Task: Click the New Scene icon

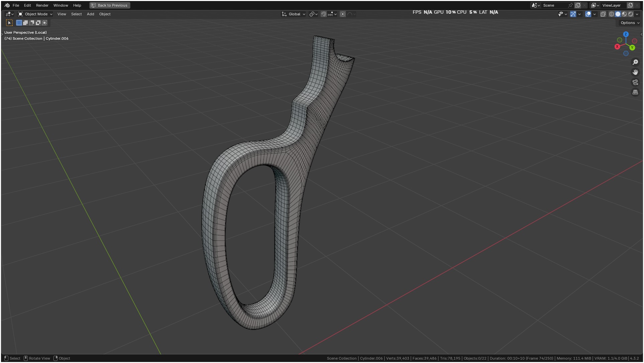Action: (x=578, y=5)
